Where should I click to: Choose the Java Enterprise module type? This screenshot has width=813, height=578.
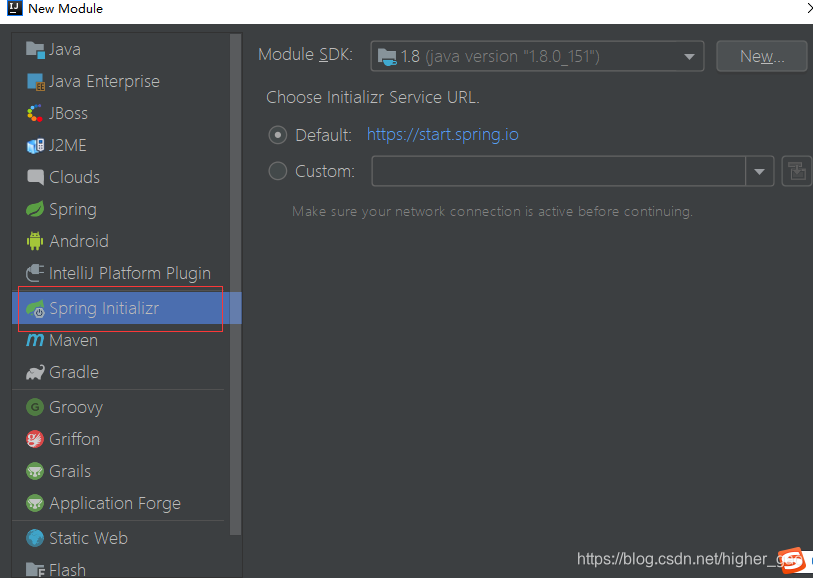[x=127, y=82]
